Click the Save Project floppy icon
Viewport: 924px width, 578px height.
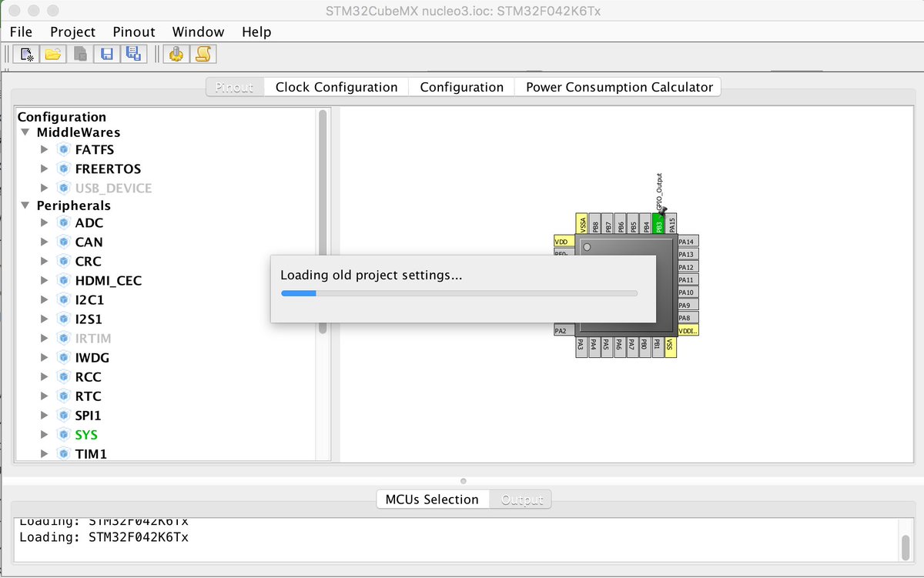pyautogui.click(x=107, y=54)
